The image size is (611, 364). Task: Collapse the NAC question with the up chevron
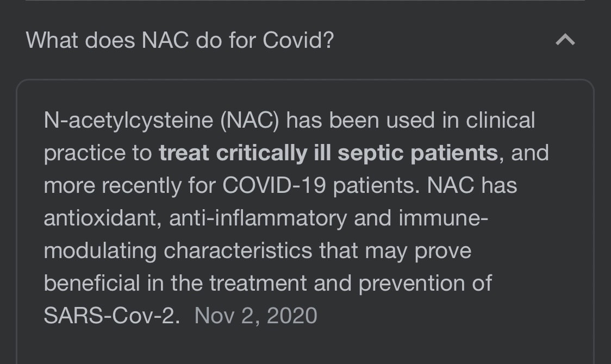(x=565, y=40)
